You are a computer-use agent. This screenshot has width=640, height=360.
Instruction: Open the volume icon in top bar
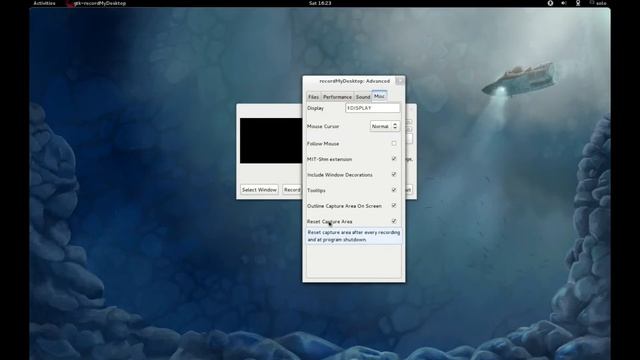(564, 3)
